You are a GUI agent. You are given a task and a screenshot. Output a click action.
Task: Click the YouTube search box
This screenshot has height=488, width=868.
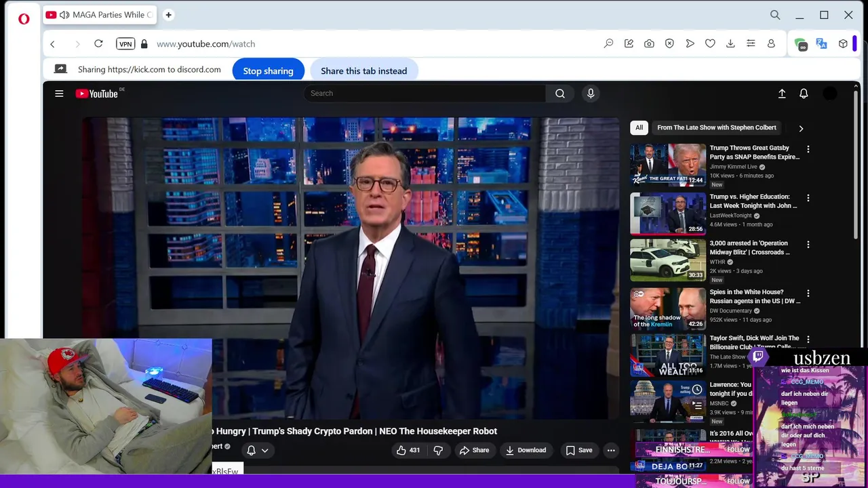pyautogui.click(x=425, y=94)
